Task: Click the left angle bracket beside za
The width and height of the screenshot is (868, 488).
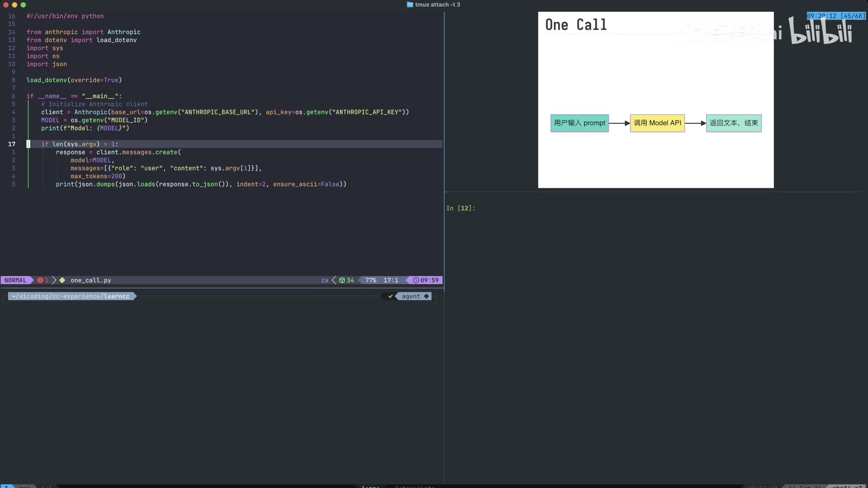Action: (x=334, y=280)
